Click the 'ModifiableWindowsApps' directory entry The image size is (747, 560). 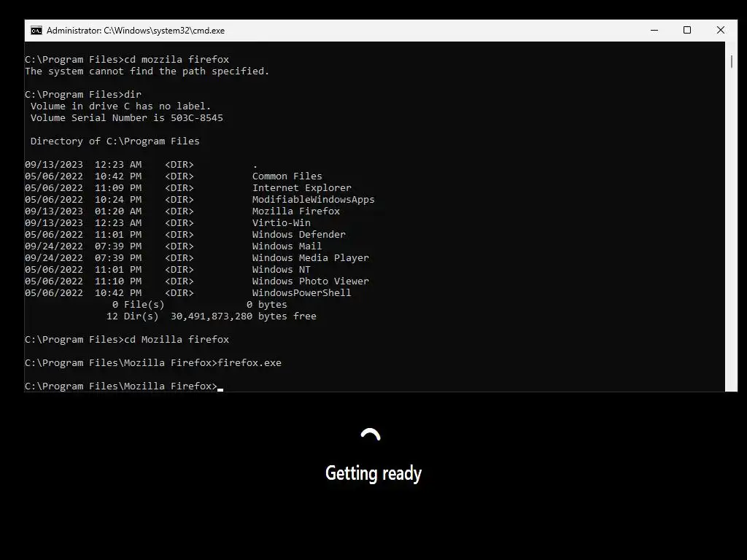click(313, 200)
